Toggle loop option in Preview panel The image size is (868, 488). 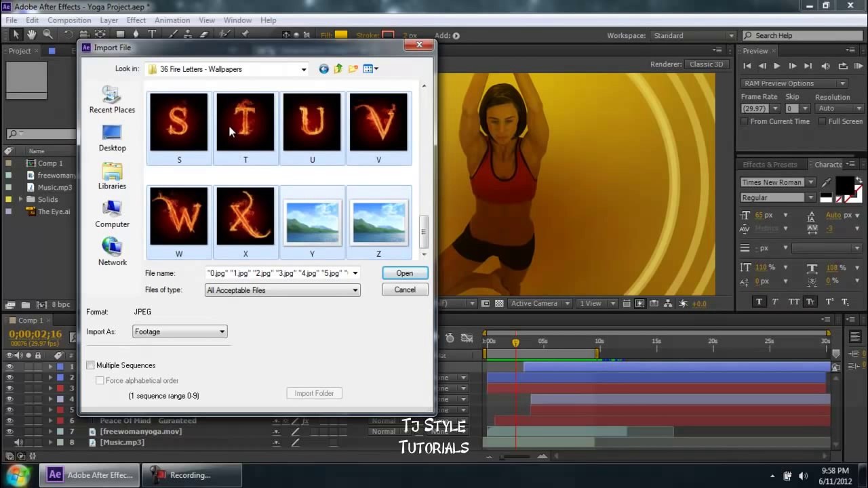coord(843,66)
